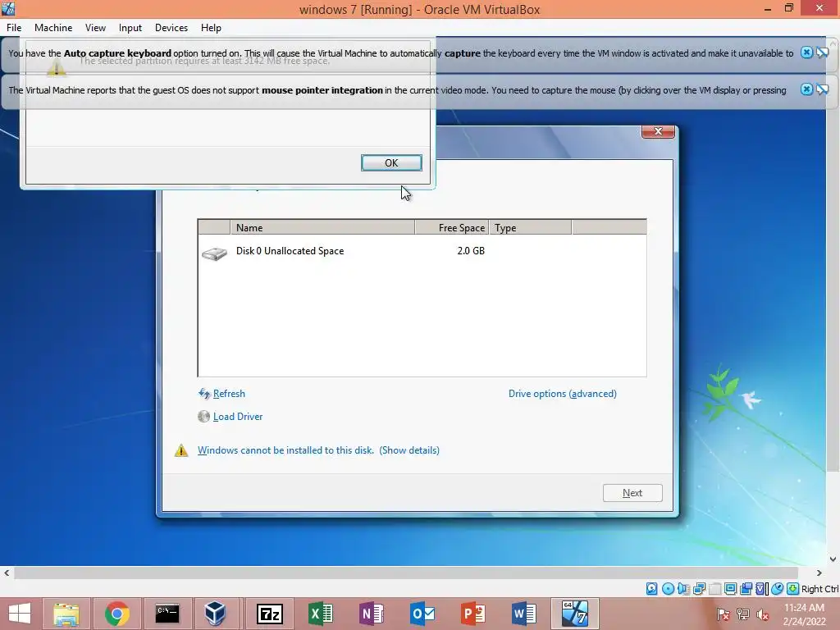Click speech-bubble icon on Auto capture keyboard notice
The image size is (840, 630).
[822, 52]
